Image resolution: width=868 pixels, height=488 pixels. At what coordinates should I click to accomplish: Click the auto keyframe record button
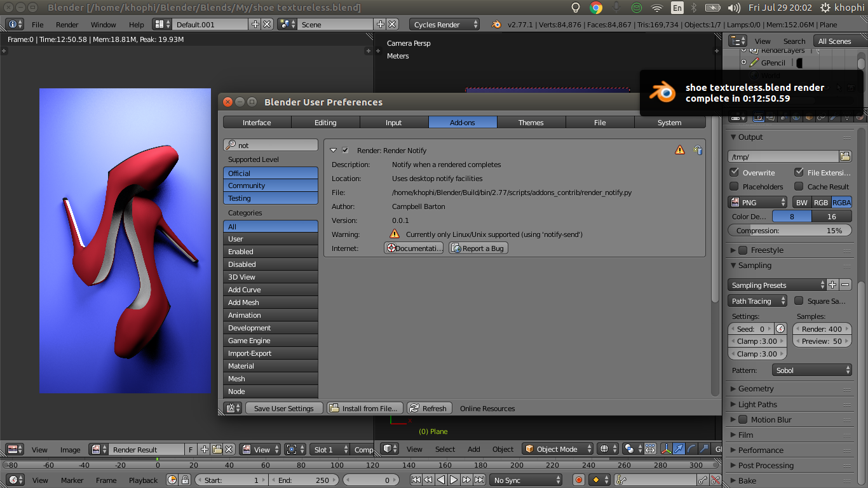(578, 480)
